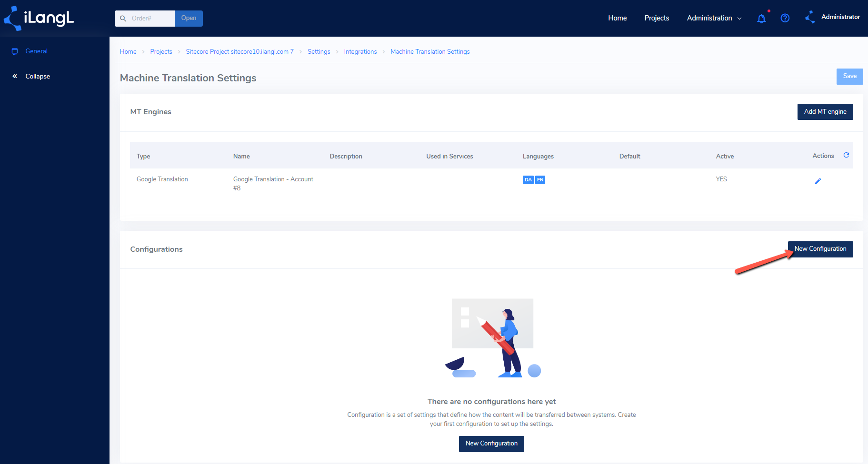Click the YES active value

point(721,179)
